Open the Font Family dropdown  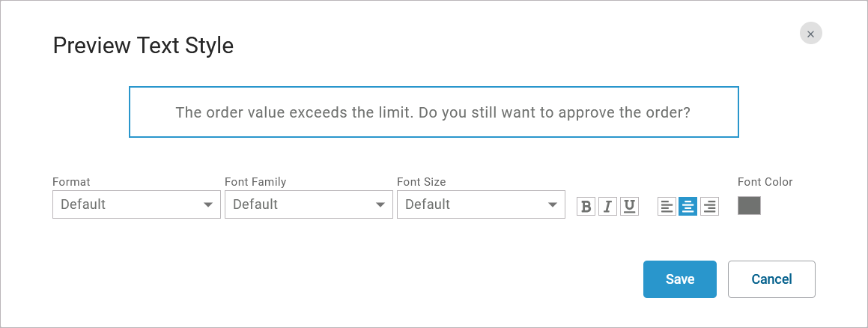[x=300, y=204]
